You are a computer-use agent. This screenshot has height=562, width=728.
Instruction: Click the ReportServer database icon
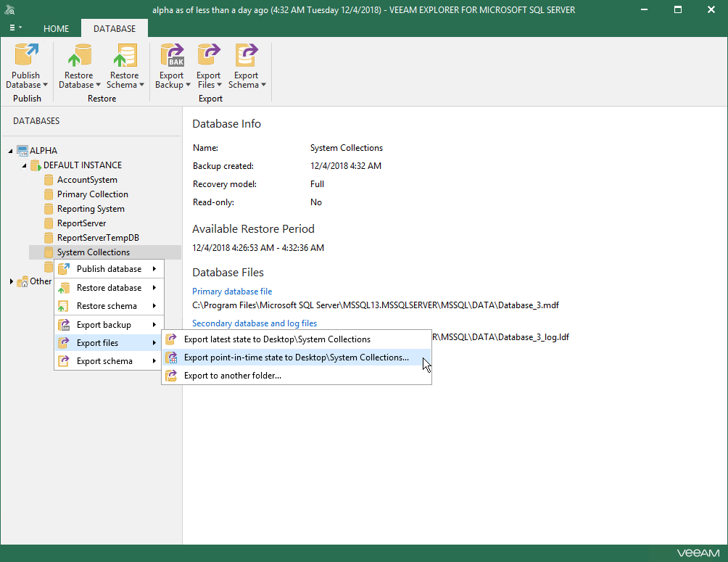pos(49,223)
